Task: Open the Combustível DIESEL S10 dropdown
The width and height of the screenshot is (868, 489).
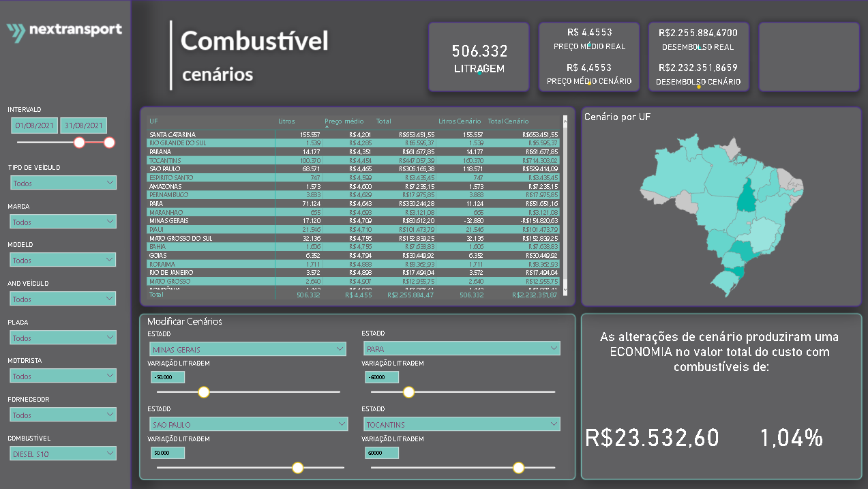Action: [x=63, y=454]
